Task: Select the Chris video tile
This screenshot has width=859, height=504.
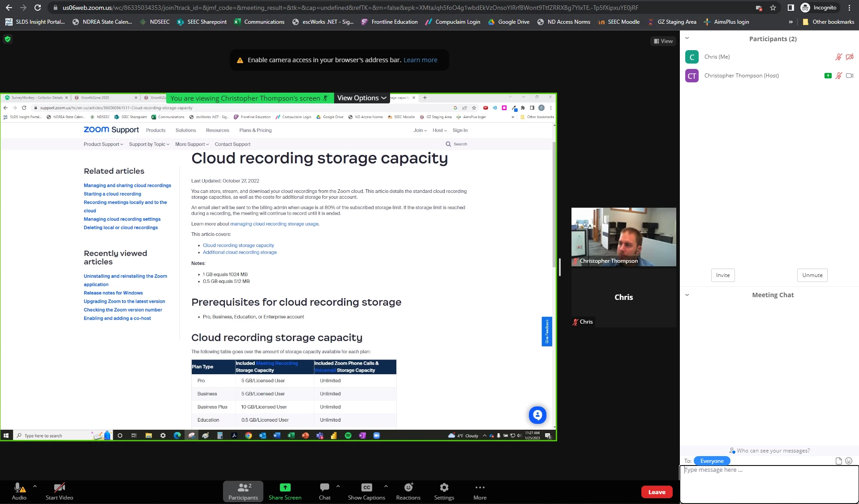Action: click(623, 298)
